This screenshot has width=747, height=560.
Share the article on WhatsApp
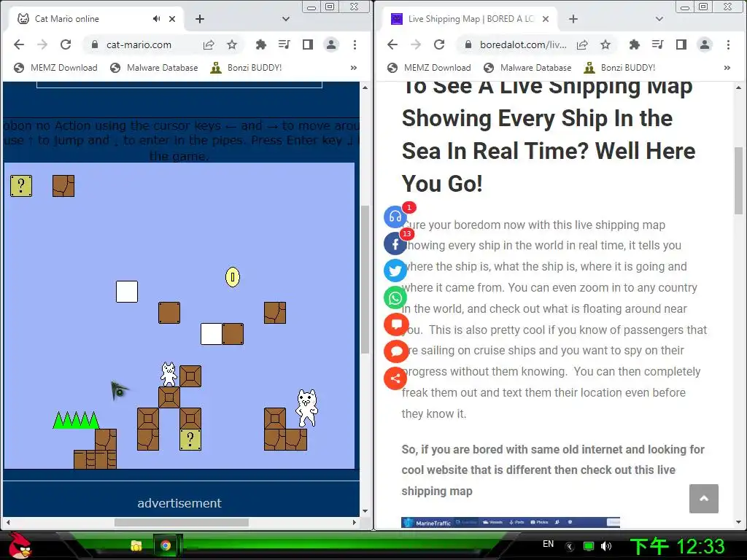[395, 298]
